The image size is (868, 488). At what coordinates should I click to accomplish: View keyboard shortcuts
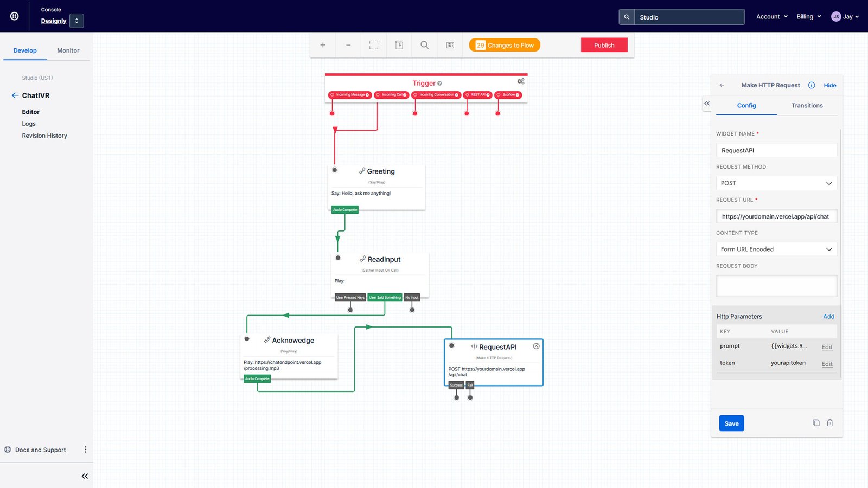[450, 45]
